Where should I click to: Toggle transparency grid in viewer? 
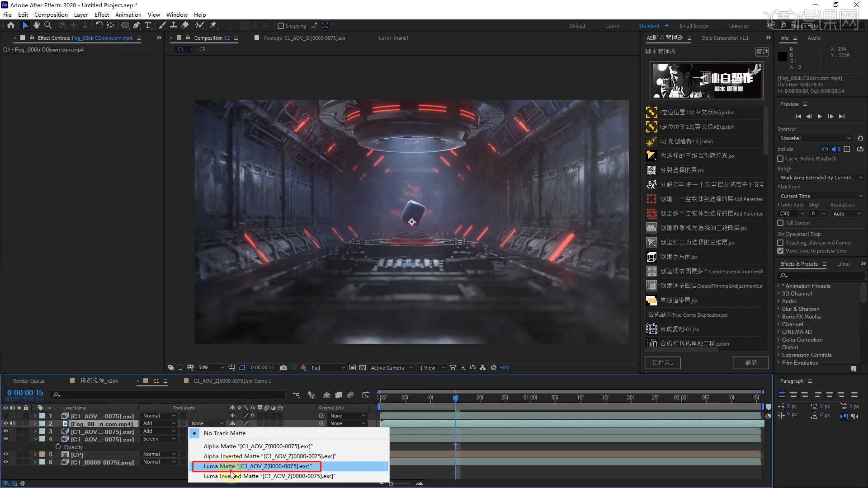pyautogui.click(x=363, y=368)
